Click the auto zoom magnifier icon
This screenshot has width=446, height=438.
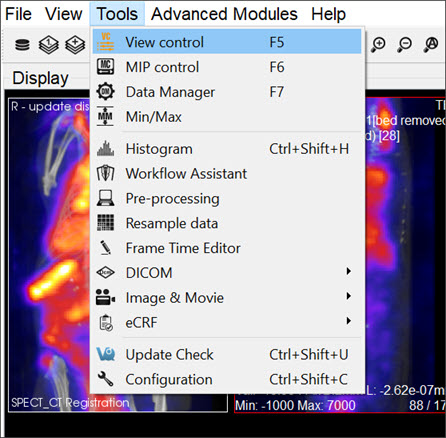point(431,45)
